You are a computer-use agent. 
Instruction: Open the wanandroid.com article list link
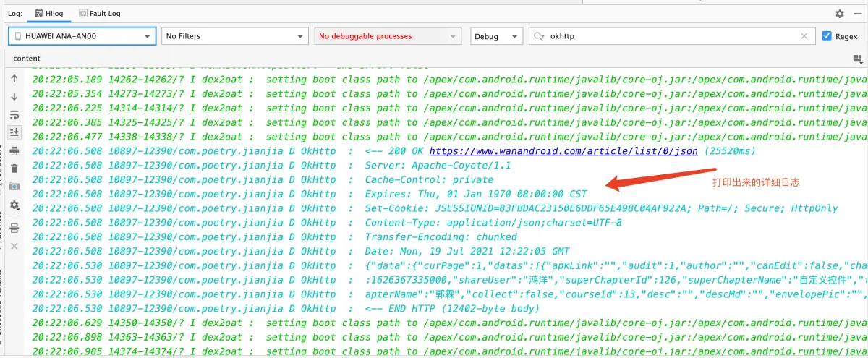click(563, 151)
